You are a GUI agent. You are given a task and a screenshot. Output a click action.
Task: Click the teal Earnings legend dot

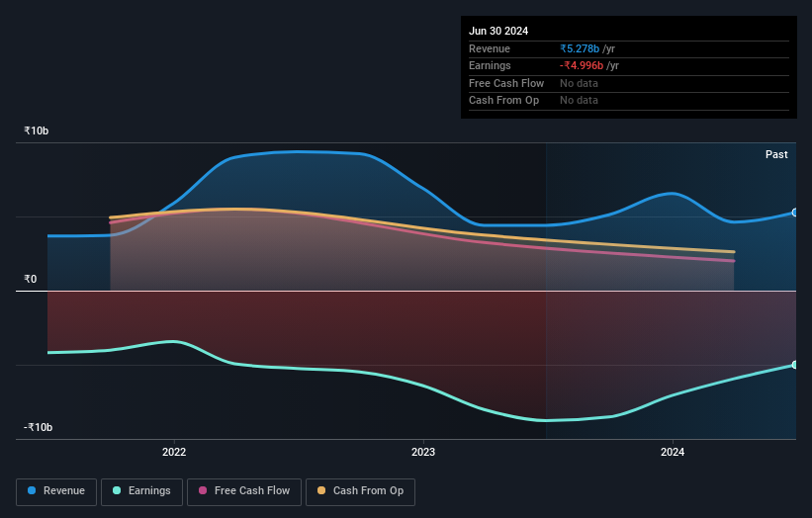117,490
